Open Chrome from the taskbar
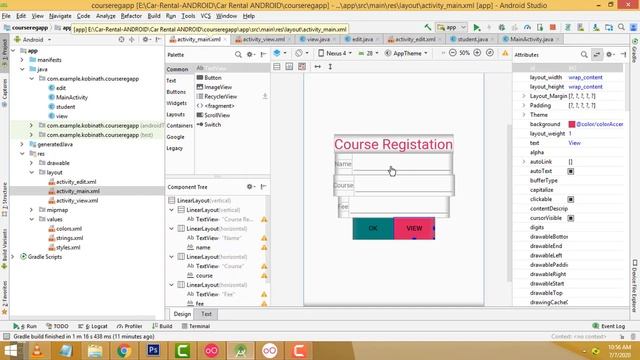The width and height of the screenshot is (640, 360). coord(124,350)
